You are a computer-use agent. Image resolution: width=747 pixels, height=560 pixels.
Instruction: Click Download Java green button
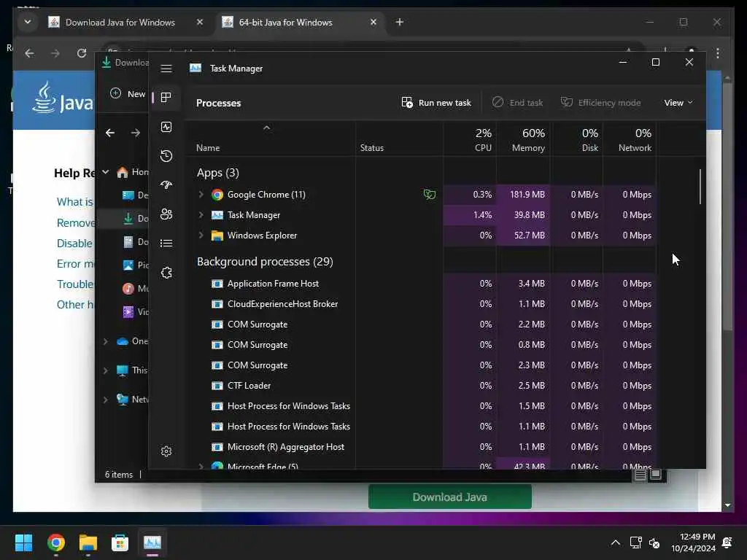tap(449, 497)
